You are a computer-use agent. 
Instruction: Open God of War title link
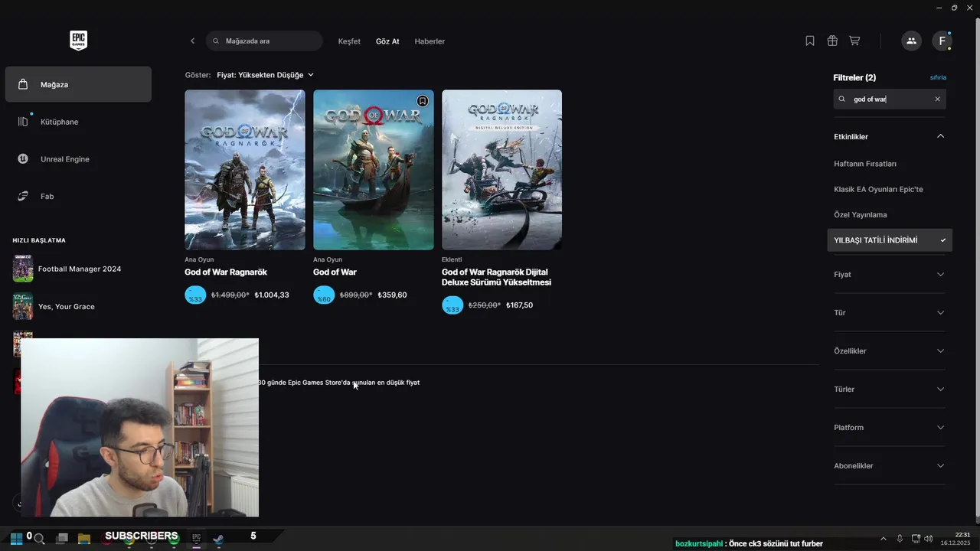click(335, 272)
